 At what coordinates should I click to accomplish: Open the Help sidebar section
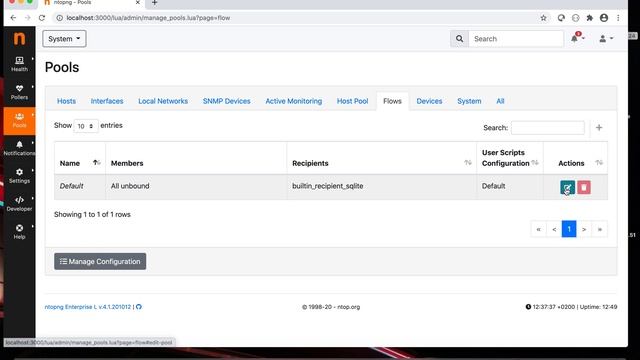[19, 232]
